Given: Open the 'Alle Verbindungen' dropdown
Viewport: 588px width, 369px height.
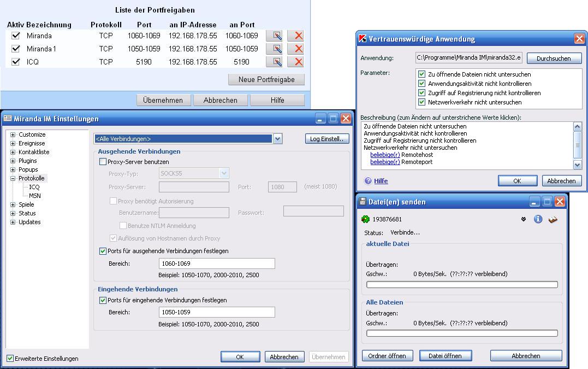Looking at the screenshot, I should point(277,139).
